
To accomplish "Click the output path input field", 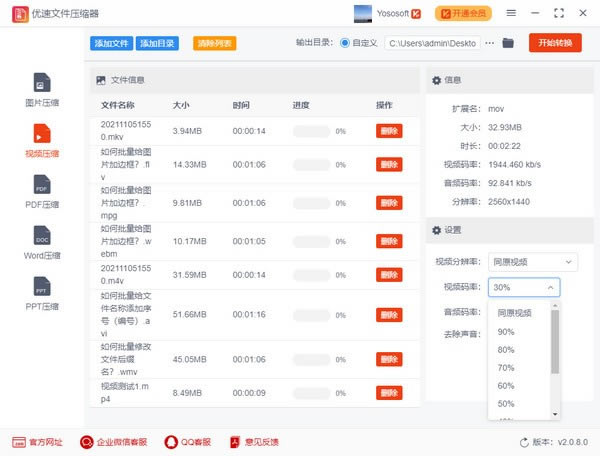I will coord(432,43).
